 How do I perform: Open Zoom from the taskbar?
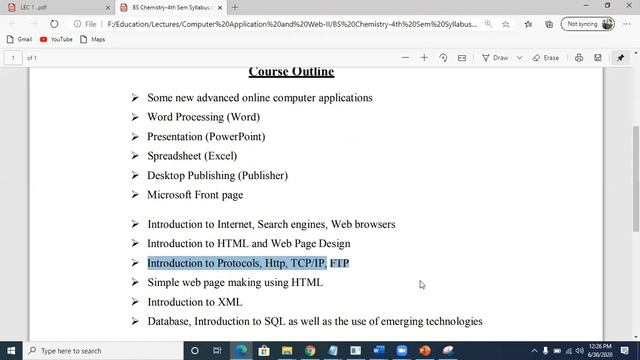click(x=402, y=351)
